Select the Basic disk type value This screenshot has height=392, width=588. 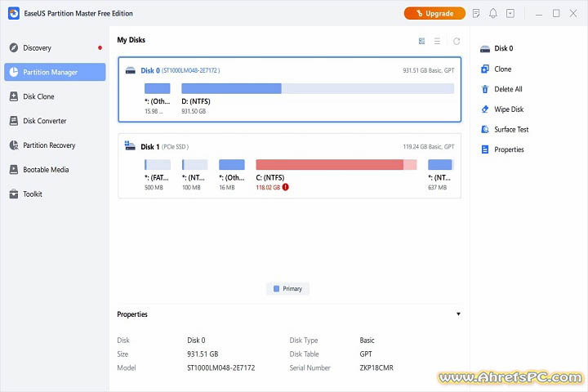(367, 341)
